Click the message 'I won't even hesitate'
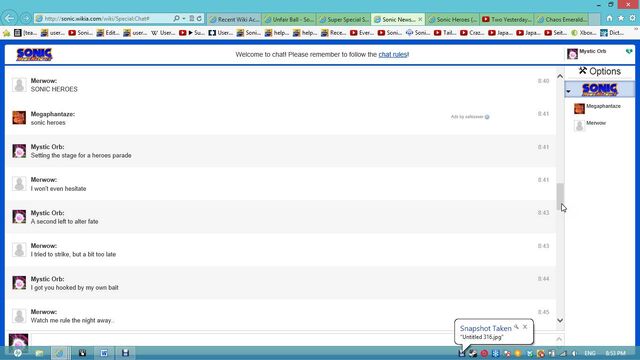Screen dimensions: 640x360 click(x=58, y=189)
